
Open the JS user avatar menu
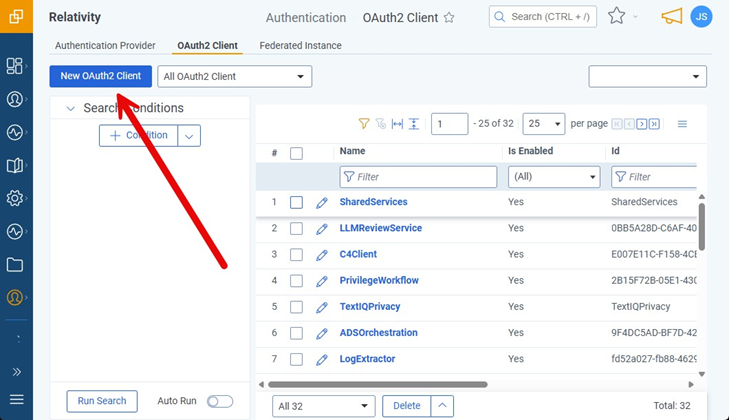(x=701, y=17)
